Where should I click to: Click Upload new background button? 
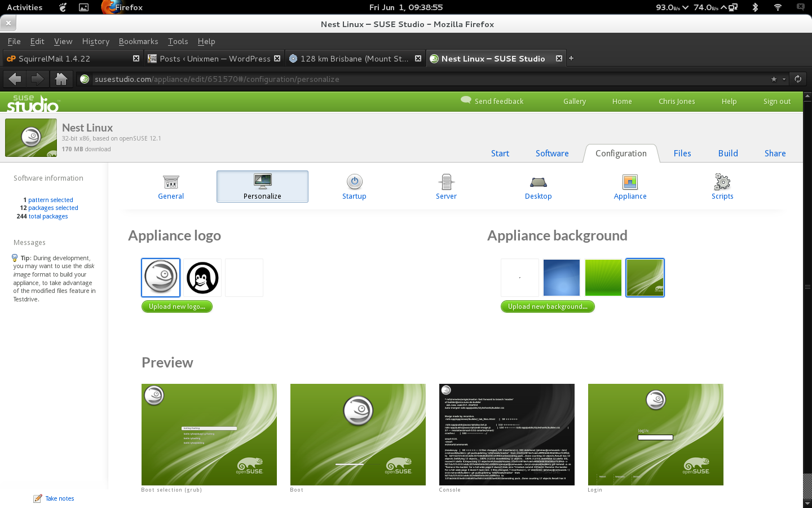pyautogui.click(x=548, y=306)
